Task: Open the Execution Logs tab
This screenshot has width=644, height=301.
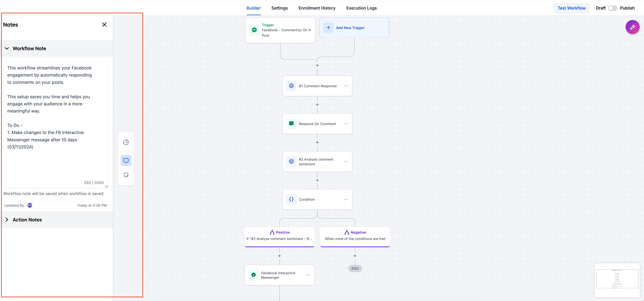Action: point(361,8)
